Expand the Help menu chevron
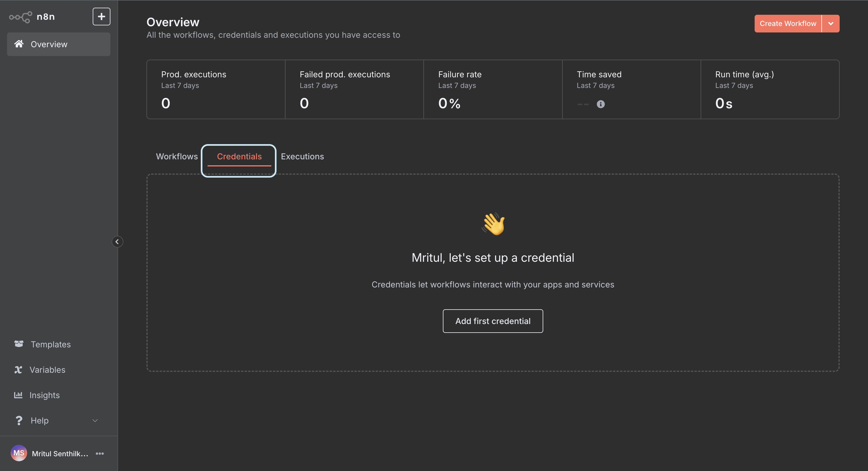Viewport: 868px width, 471px height. pyautogui.click(x=95, y=421)
